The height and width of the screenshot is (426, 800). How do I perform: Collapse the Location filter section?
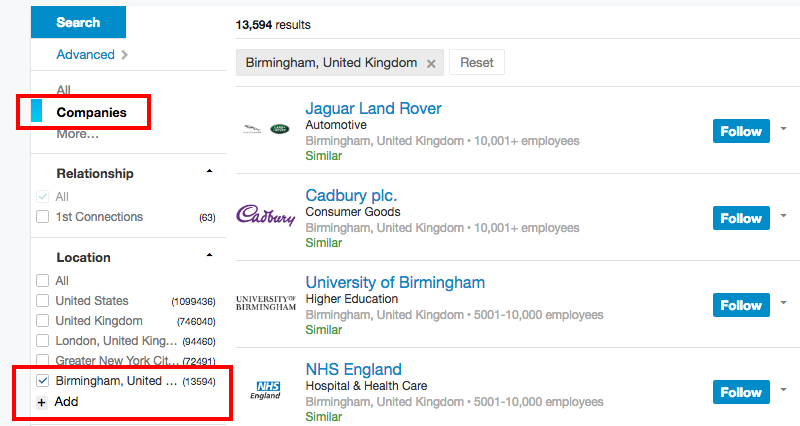point(209,256)
